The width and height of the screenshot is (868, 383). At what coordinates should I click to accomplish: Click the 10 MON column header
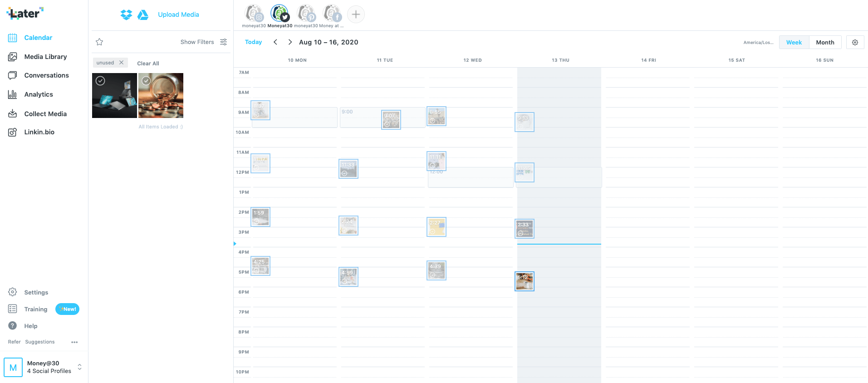tap(297, 60)
